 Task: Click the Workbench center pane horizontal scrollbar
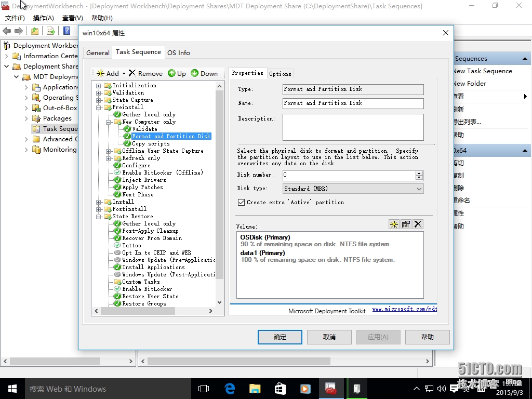(238, 362)
